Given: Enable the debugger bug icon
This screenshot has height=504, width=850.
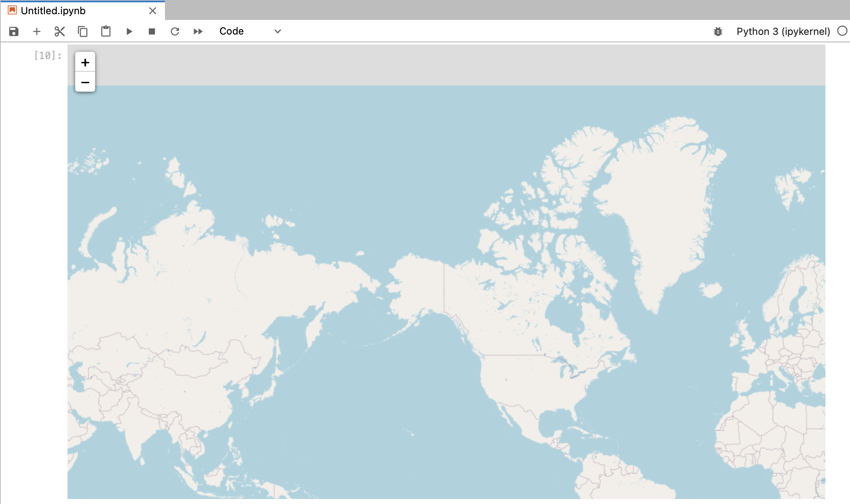Looking at the screenshot, I should tap(718, 31).
